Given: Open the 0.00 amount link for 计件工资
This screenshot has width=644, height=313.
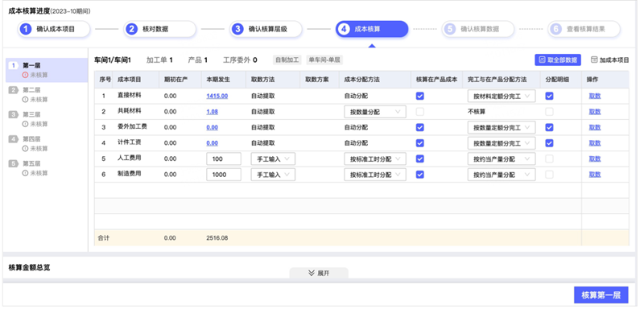Looking at the screenshot, I should point(212,143).
